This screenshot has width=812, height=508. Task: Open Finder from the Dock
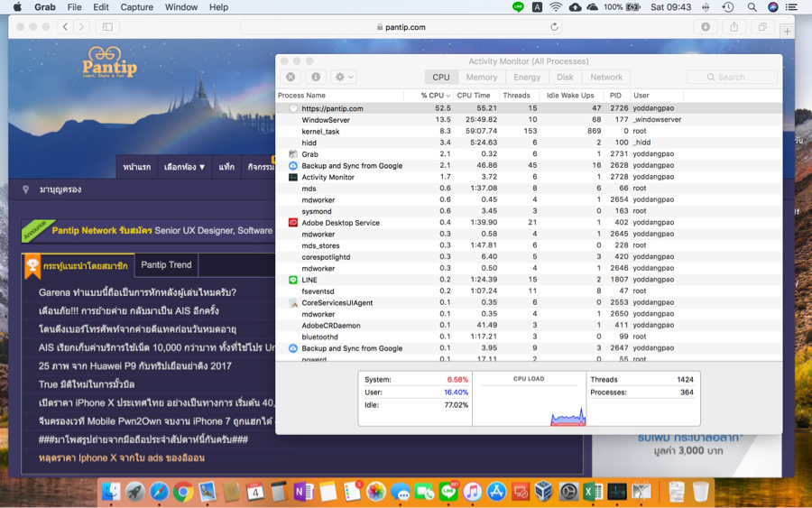pyautogui.click(x=111, y=492)
